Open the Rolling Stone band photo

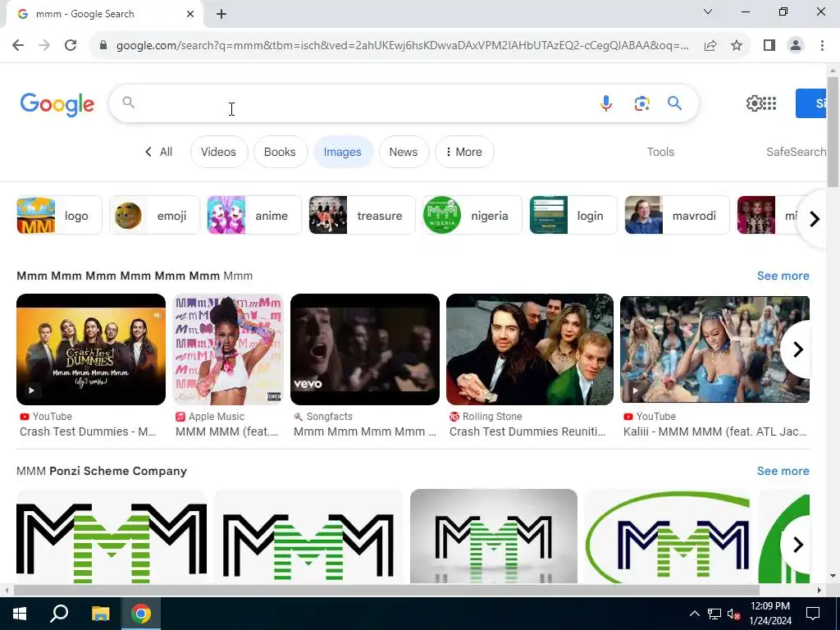coord(530,349)
